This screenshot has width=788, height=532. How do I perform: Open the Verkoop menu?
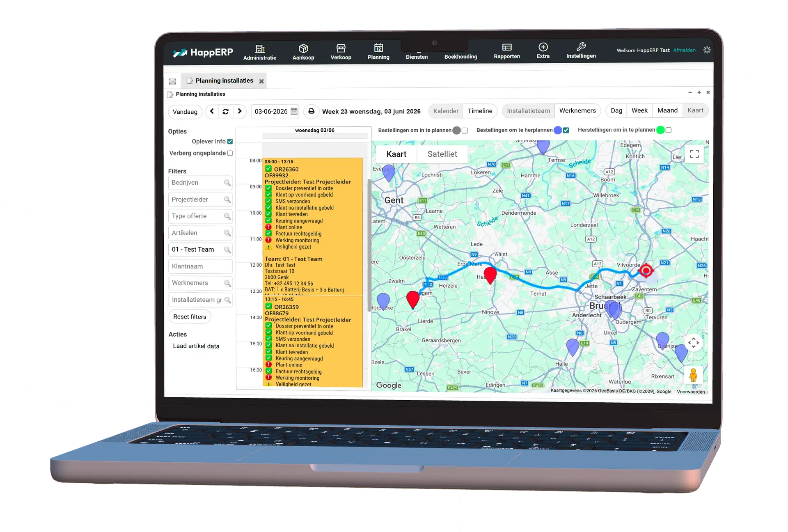pos(341,52)
